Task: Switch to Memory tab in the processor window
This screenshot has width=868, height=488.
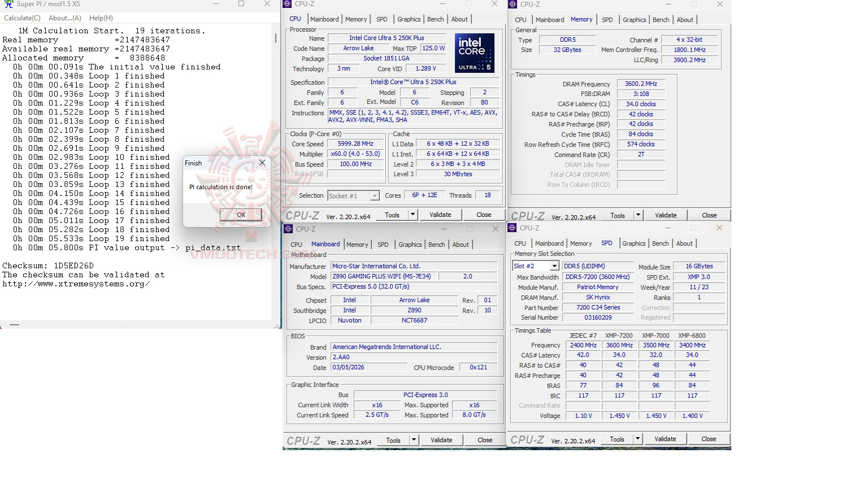Action: [356, 19]
